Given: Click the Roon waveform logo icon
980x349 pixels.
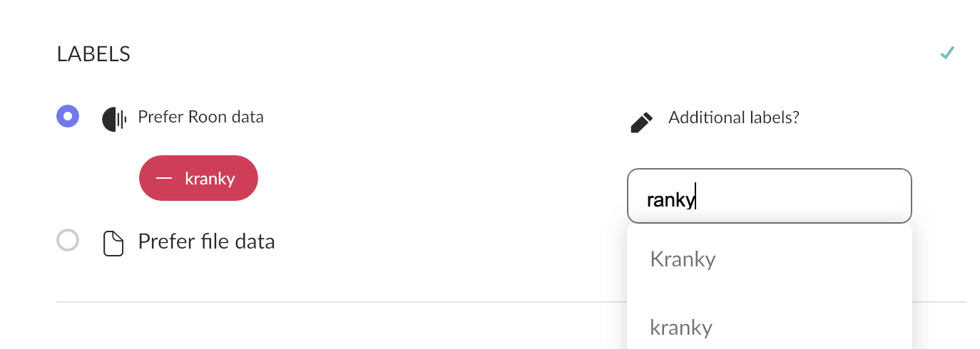Looking at the screenshot, I should pyautogui.click(x=114, y=119).
